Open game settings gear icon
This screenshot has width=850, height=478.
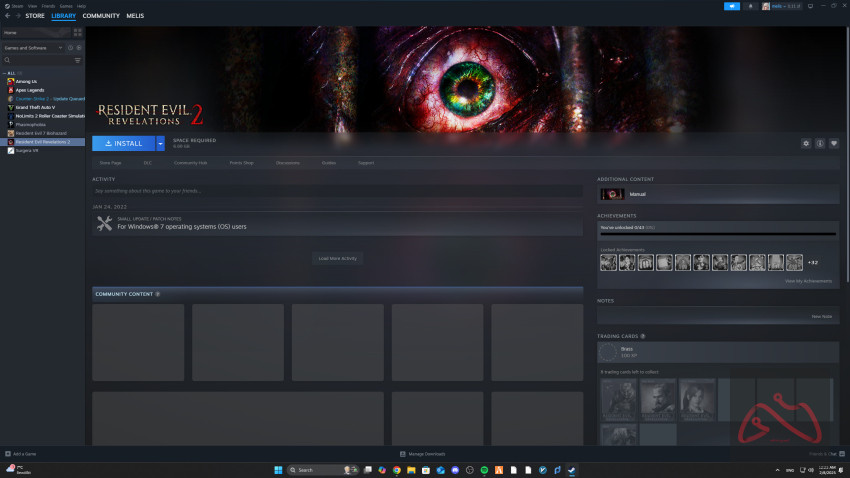(806, 143)
